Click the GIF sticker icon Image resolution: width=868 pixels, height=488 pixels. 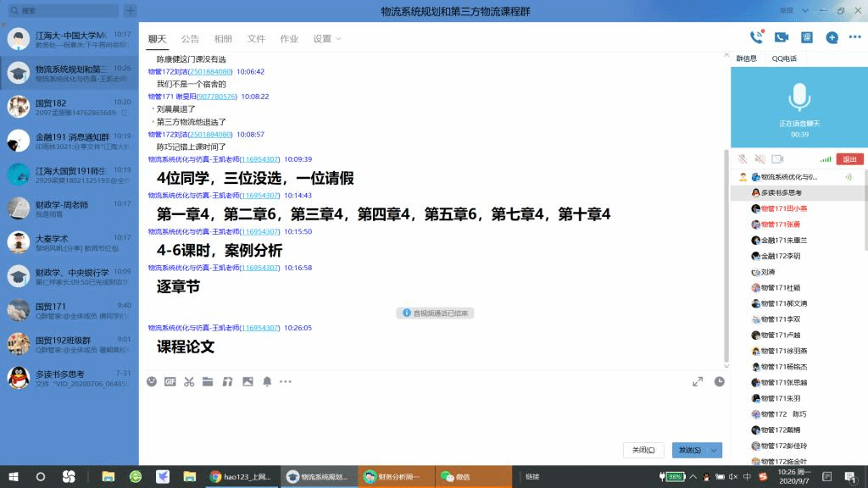click(x=170, y=382)
